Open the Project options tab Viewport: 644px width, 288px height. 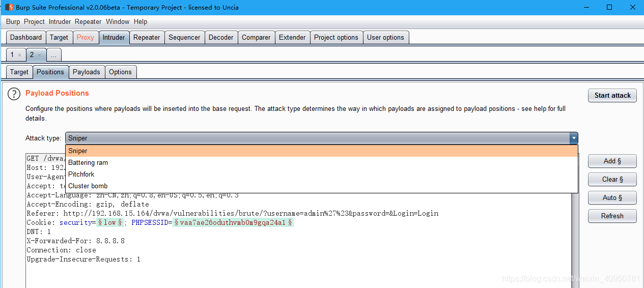click(x=336, y=37)
